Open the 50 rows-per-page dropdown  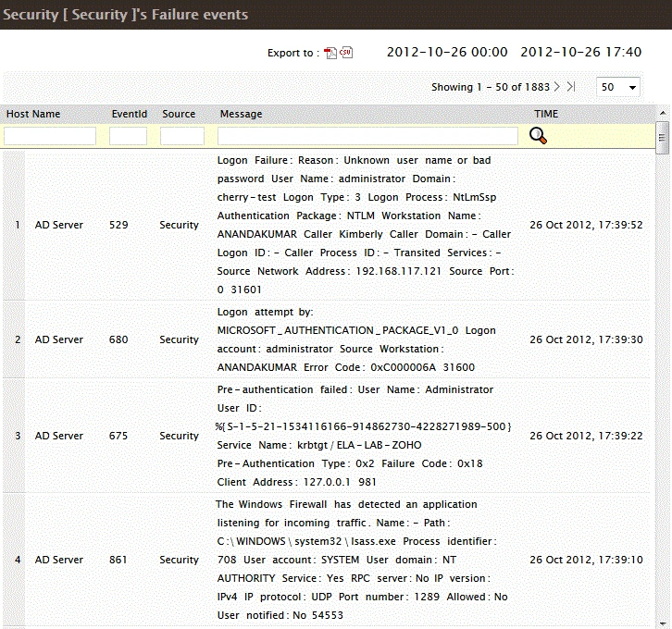coord(618,87)
